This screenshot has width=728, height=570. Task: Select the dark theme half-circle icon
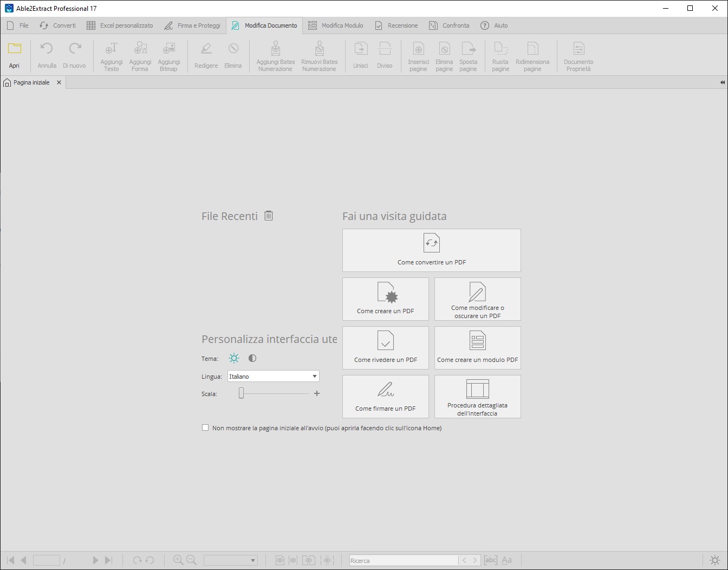[x=252, y=358]
